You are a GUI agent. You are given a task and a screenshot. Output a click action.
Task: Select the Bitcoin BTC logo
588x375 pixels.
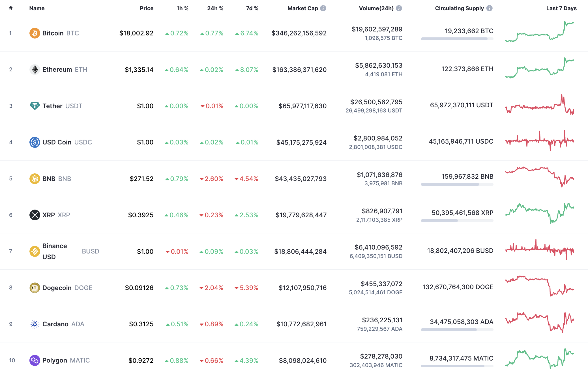(x=35, y=33)
